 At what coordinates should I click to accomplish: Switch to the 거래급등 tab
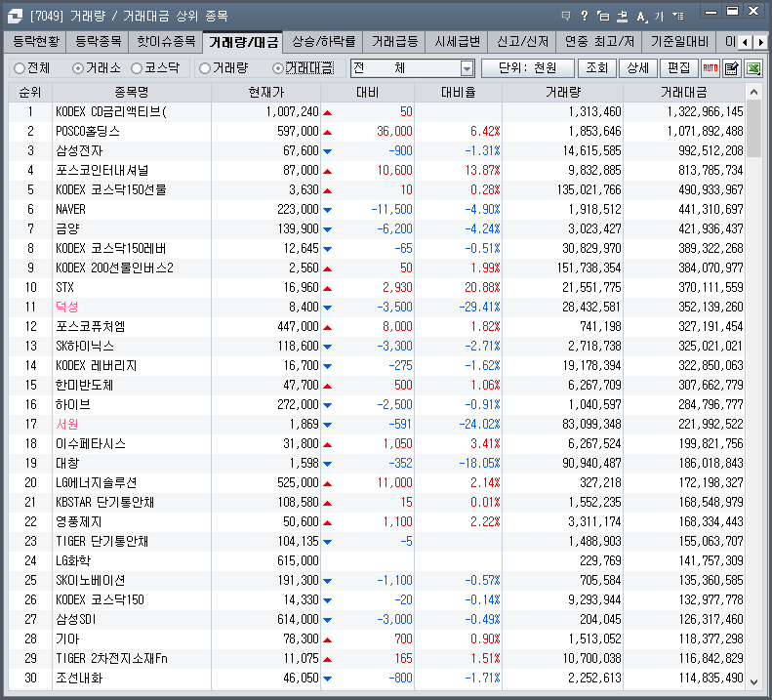pos(394,41)
